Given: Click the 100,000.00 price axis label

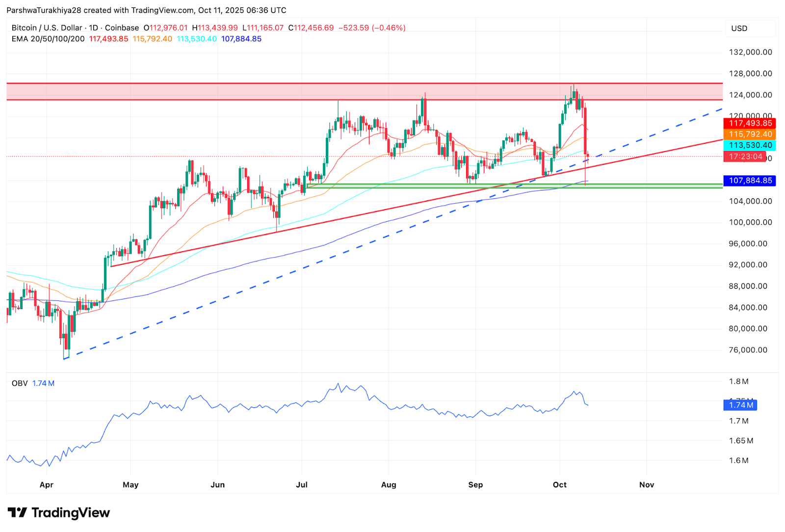Looking at the screenshot, I should (x=750, y=222).
